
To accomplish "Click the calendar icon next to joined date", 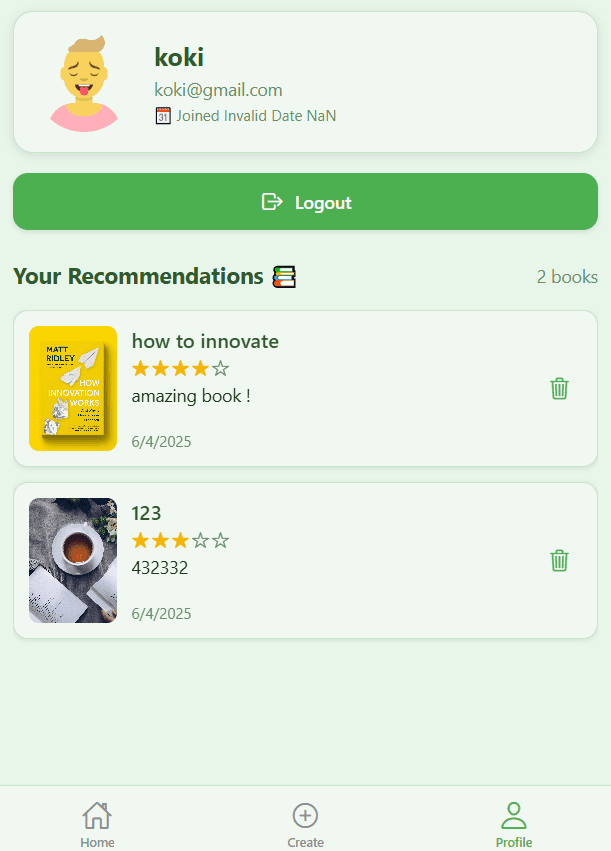I will [x=161, y=115].
